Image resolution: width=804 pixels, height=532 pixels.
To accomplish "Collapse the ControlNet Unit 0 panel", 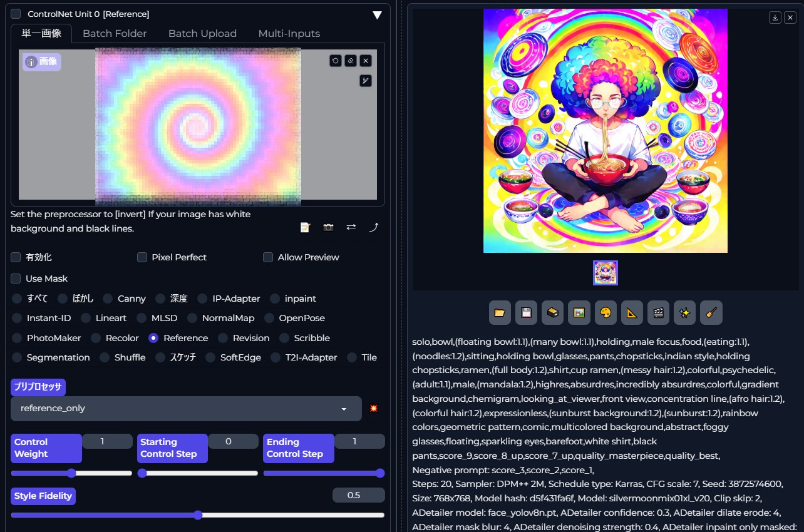I will (x=377, y=14).
